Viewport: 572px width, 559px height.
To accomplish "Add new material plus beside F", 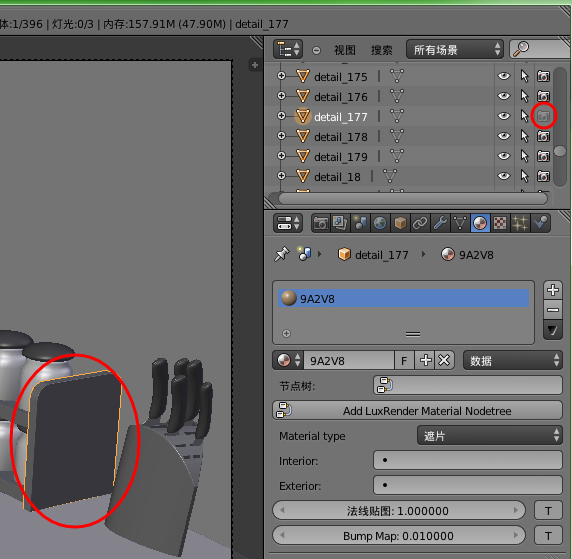I will (425, 361).
